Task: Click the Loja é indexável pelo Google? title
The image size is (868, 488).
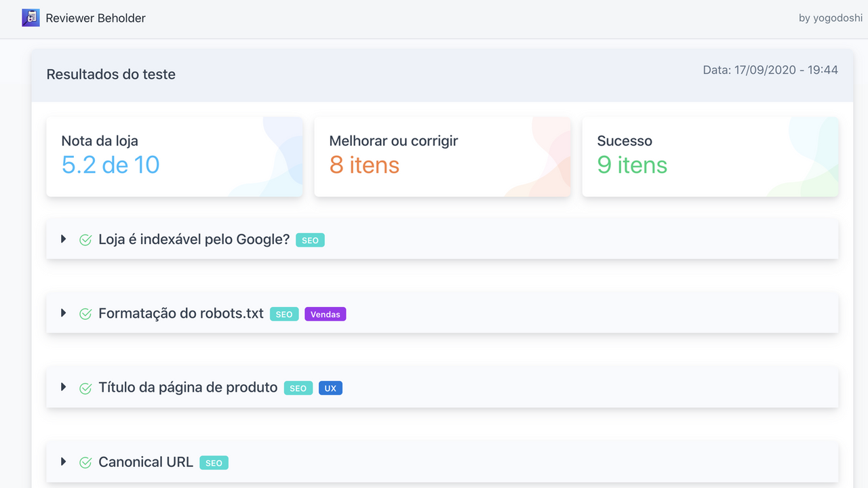Action: point(194,239)
